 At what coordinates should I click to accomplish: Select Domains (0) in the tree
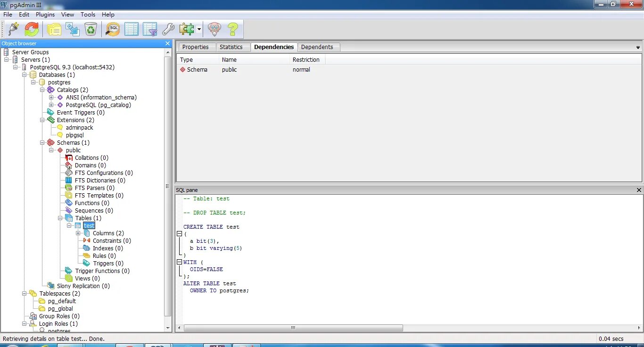pos(90,165)
